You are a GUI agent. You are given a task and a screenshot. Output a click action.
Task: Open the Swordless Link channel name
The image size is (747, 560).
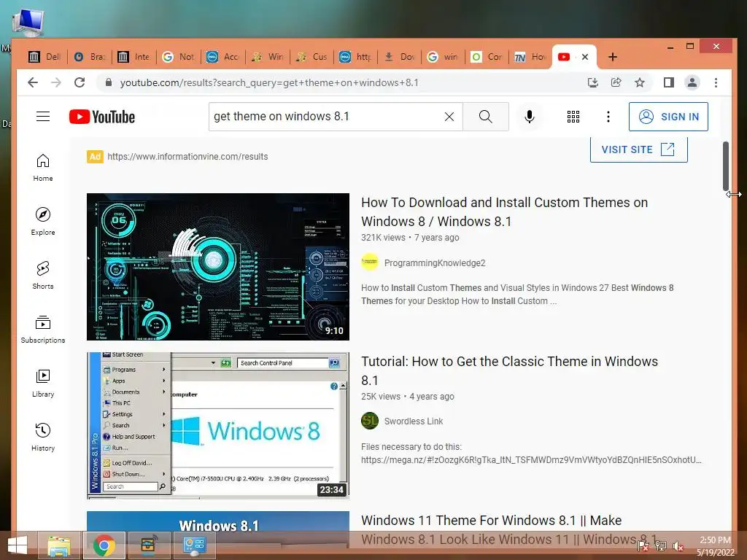[414, 421]
